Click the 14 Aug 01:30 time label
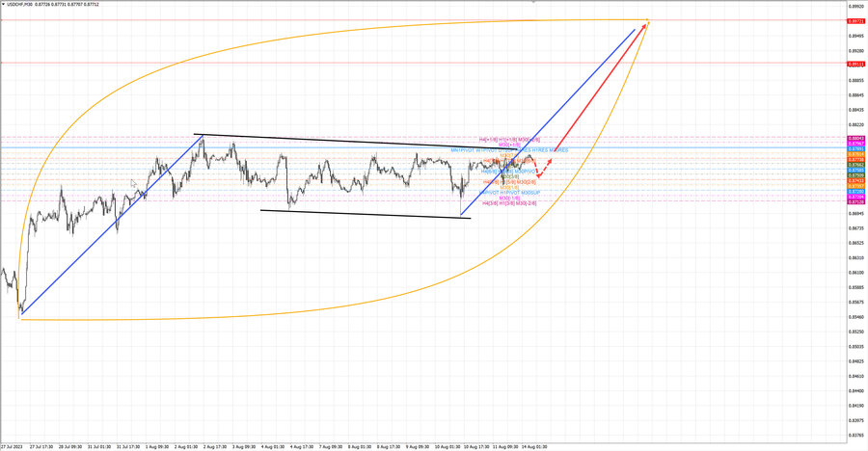The height and width of the screenshot is (451, 868). click(533, 446)
